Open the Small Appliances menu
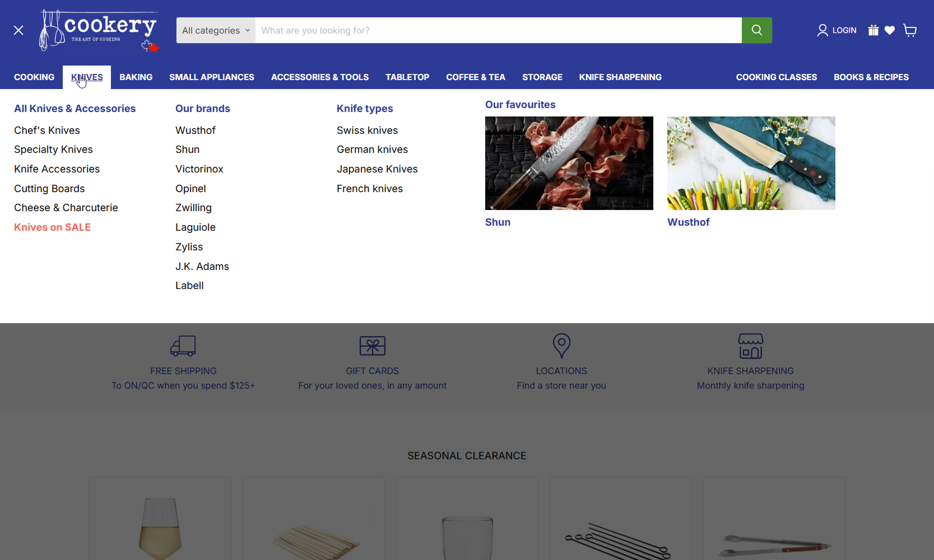The image size is (934, 560). 212,77
